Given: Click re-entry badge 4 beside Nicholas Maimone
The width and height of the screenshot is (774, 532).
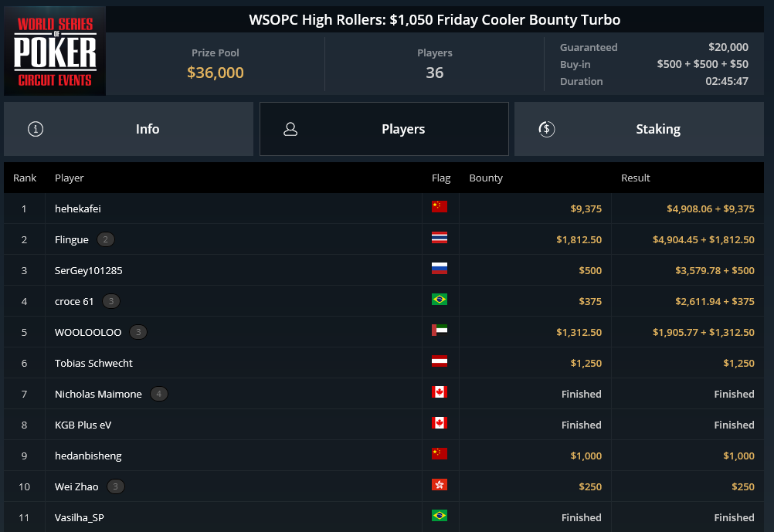Looking at the screenshot, I should (x=159, y=394).
